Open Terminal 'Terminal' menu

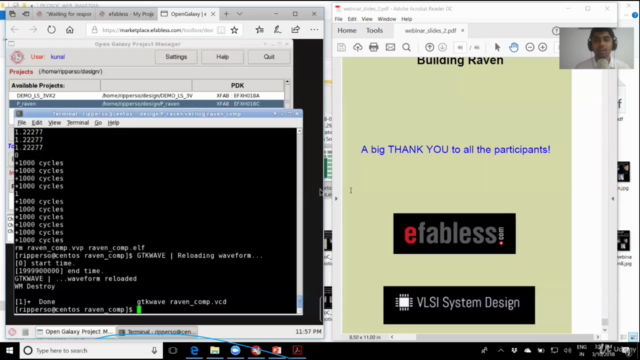tap(78, 122)
